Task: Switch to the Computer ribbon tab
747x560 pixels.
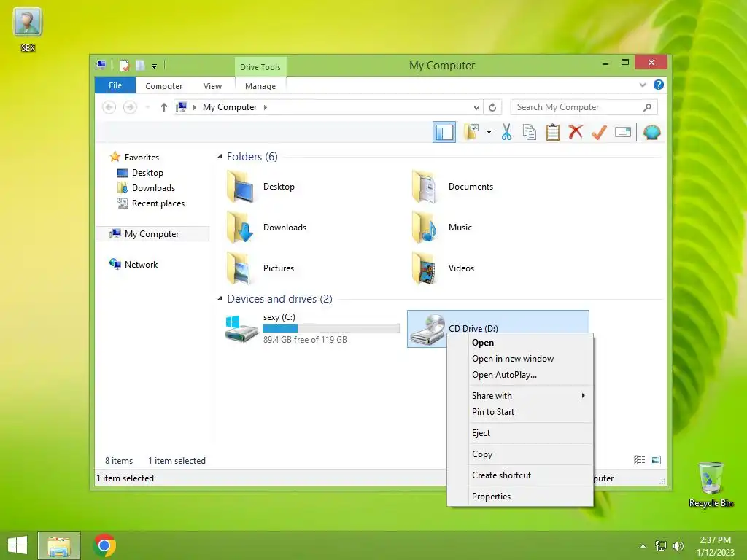Action: [164, 86]
